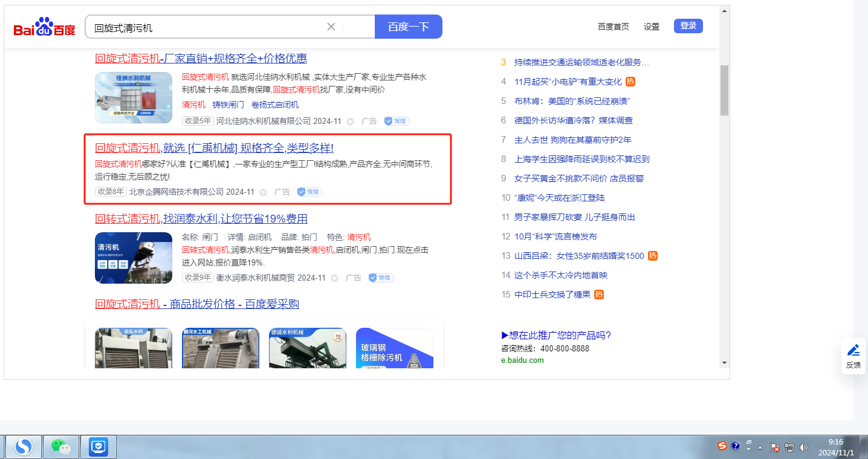Open the 卷扬式启闭机 sub-link
Image resolution: width=868 pixels, height=459 pixels.
pyautogui.click(x=275, y=105)
